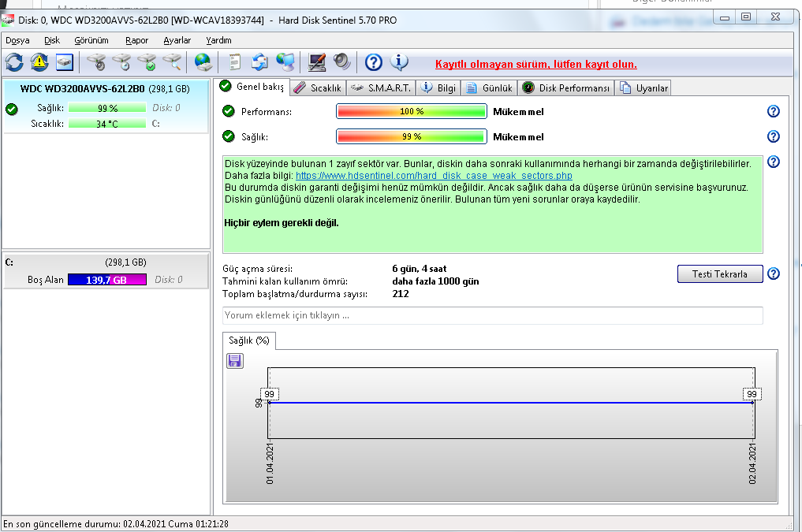Click the help icon next to Testi Tekrarla
The width and height of the screenshot is (802, 532).
(774, 274)
